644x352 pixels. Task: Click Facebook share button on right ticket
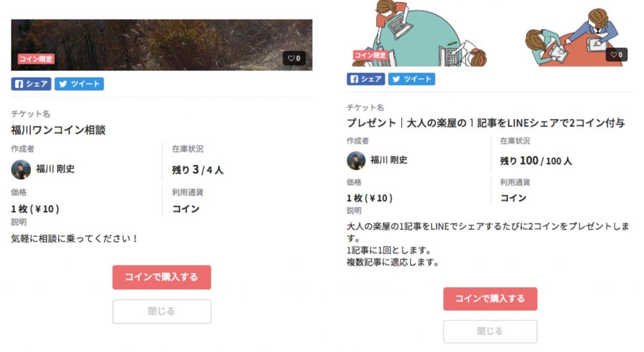pos(366,79)
